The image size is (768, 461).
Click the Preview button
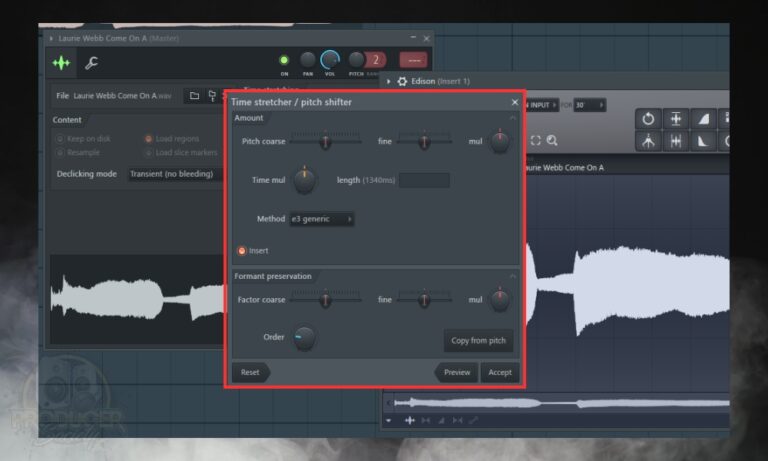click(x=456, y=372)
